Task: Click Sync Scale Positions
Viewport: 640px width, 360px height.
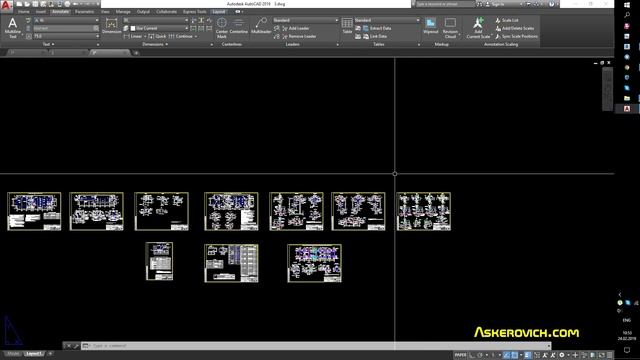Action: 516,36
